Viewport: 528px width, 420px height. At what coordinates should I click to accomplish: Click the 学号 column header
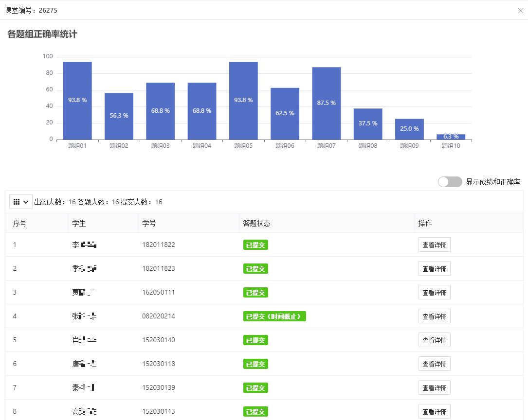pyautogui.click(x=149, y=223)
